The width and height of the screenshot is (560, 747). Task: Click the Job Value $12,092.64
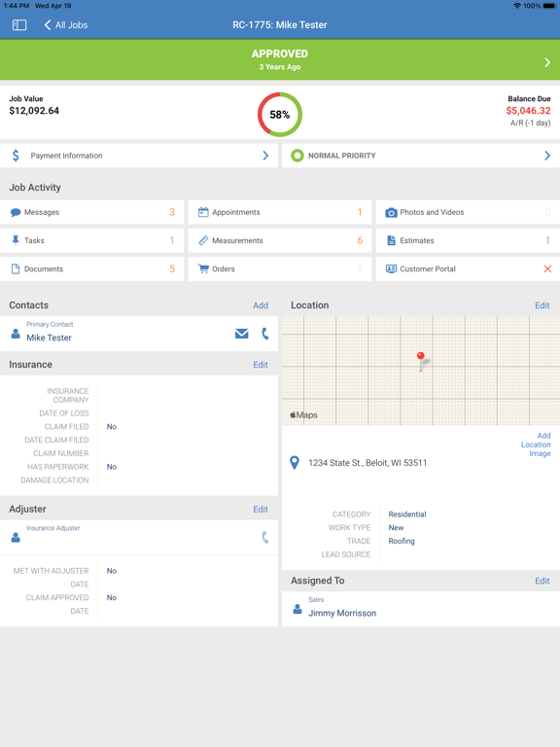(x=34, y=111)
